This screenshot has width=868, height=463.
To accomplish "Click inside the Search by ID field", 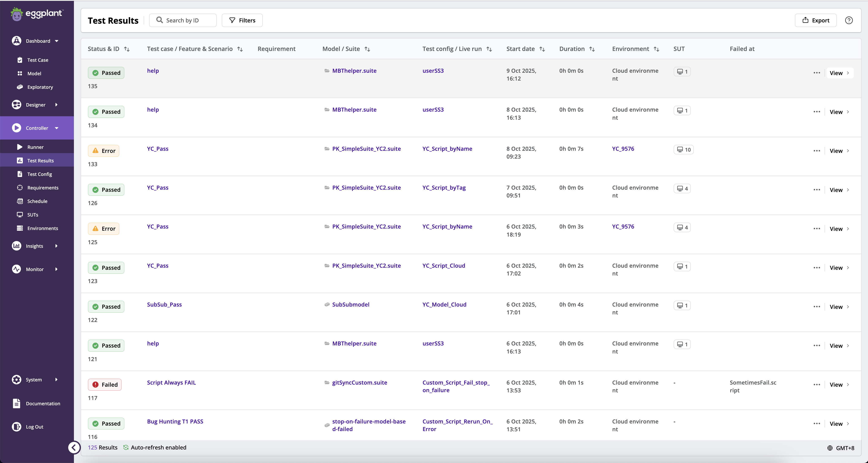I will tap(183, 20).
